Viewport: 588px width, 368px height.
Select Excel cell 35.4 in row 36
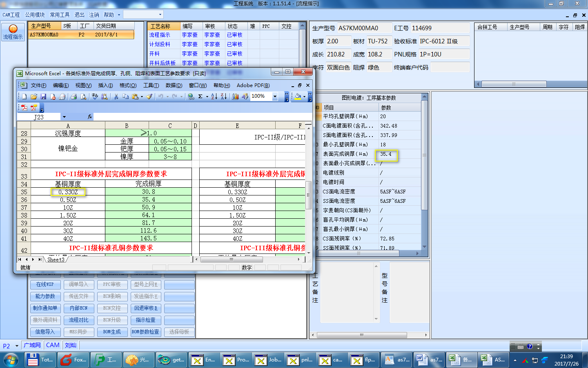pos(148,200)
